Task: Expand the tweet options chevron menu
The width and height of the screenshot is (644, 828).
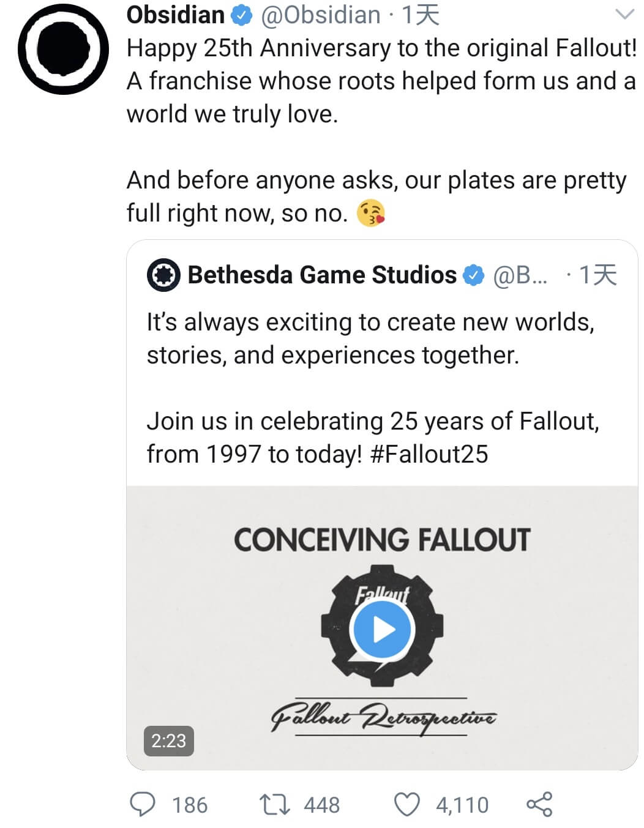Action: coord(624,14)
